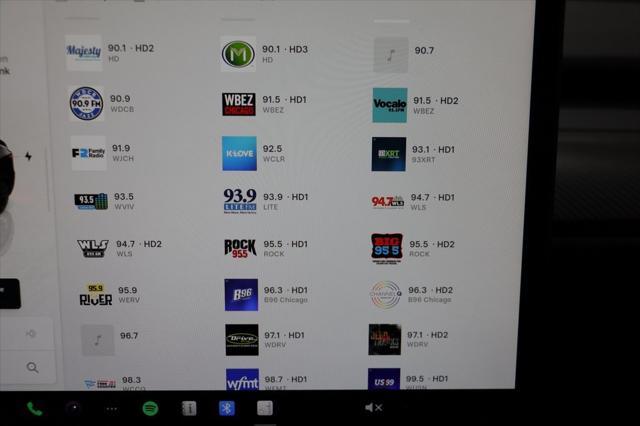Image resolution: width=640 pixels, height=426 pixels.
Task: Select the US99 station logo
Action: pyautogui.click(x=384, y=379)
